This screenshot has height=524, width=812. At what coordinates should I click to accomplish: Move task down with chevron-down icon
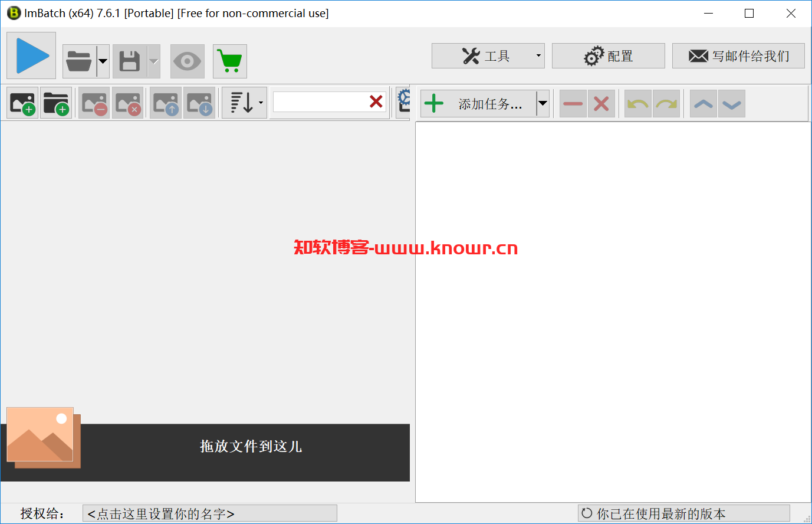point(732,104)
